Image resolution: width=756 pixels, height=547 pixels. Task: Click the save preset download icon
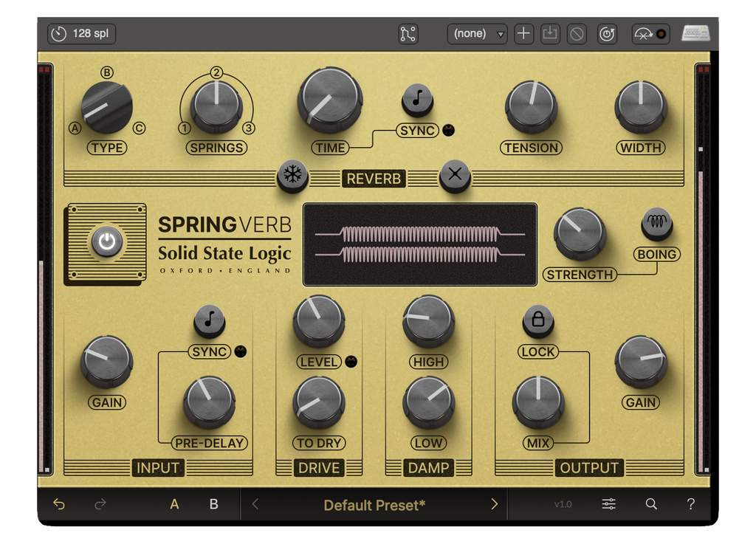550,34
